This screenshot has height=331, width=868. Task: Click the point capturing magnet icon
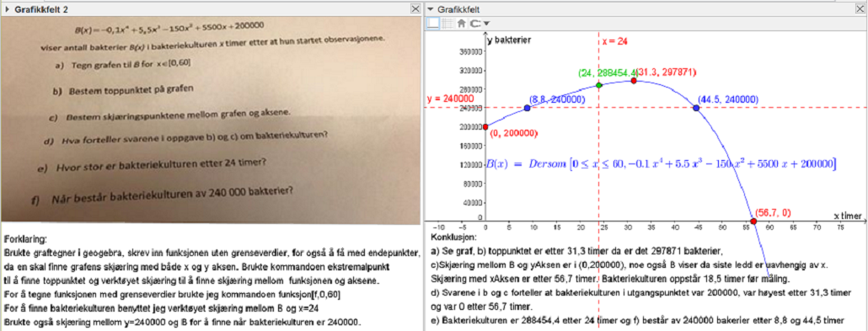pos(475,24)
